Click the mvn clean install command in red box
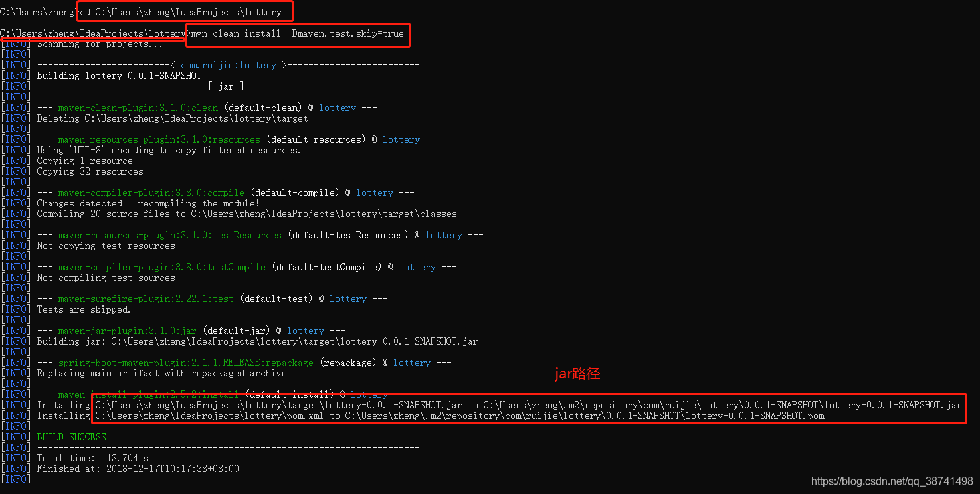This screenshot has height=494, width=980. [x=297, y=33]
